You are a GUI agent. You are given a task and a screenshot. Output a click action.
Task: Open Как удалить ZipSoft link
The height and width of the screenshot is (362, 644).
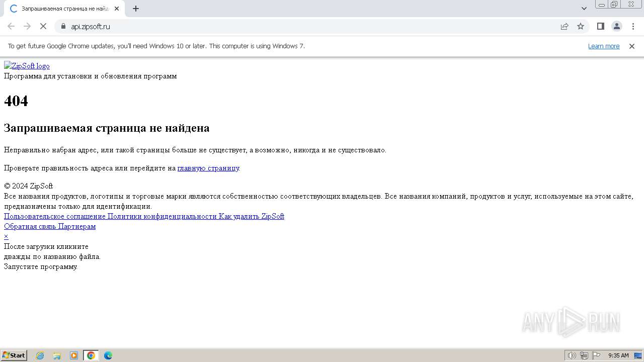(x=252, y=216)
